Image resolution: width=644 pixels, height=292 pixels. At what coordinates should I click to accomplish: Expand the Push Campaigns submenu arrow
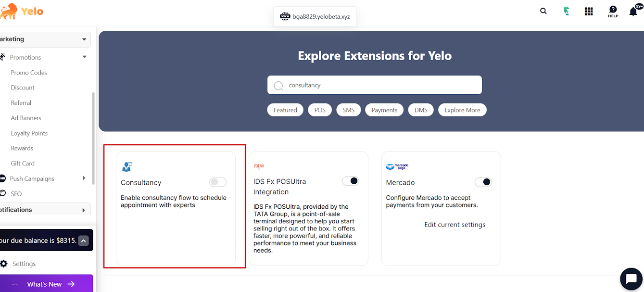coord(84,178)
